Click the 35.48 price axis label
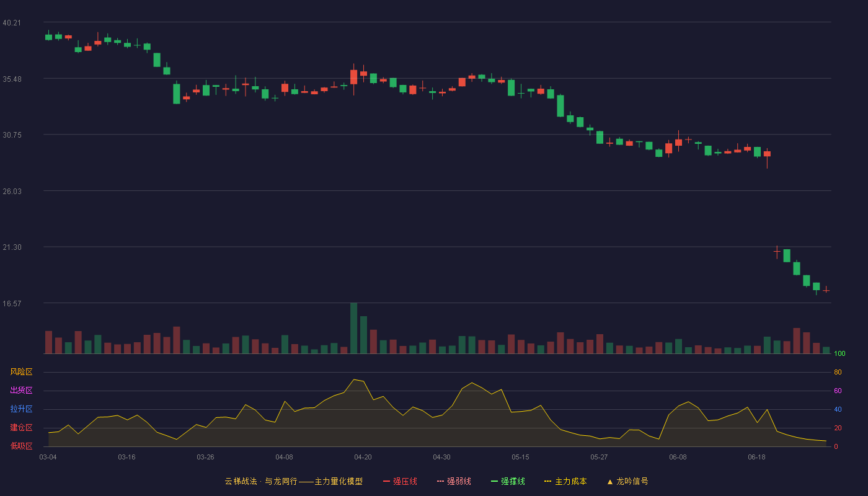The image size is (868, 496). click(12, 79)
